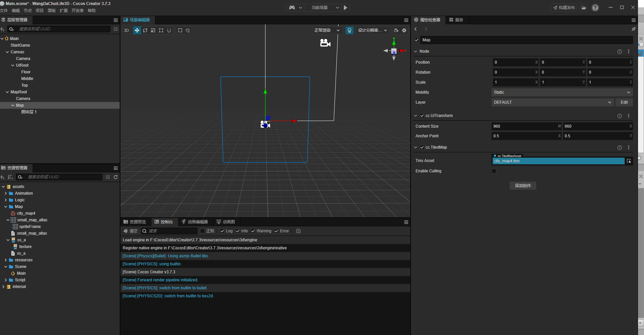Image resolution: width=644 pixels, height=335 pixels.
Task: Select the Scale transform tool
Action: pyautogui.click(x=153, y=30)
